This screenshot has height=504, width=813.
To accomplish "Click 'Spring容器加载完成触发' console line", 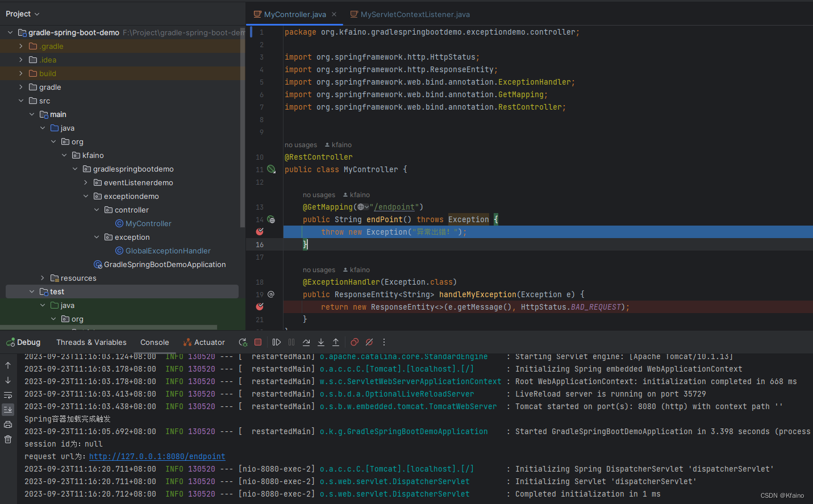I will [68, 419].
